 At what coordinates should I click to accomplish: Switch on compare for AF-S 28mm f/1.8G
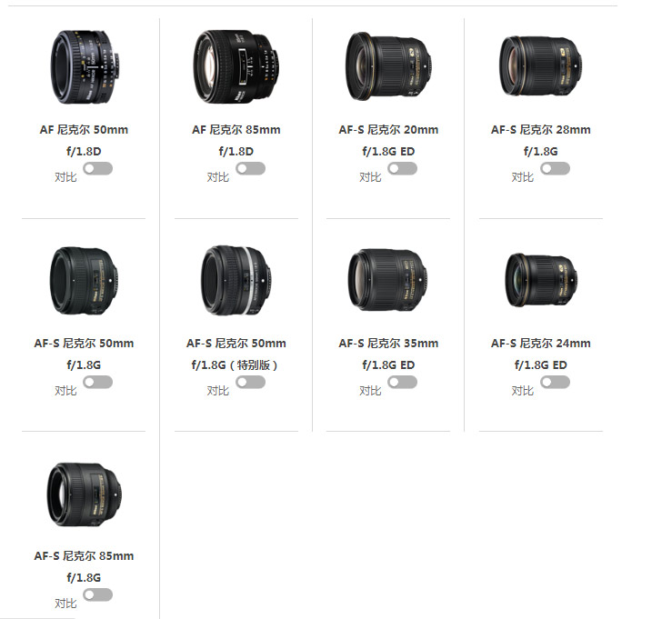pyautogui.click(x=555, y=168)
